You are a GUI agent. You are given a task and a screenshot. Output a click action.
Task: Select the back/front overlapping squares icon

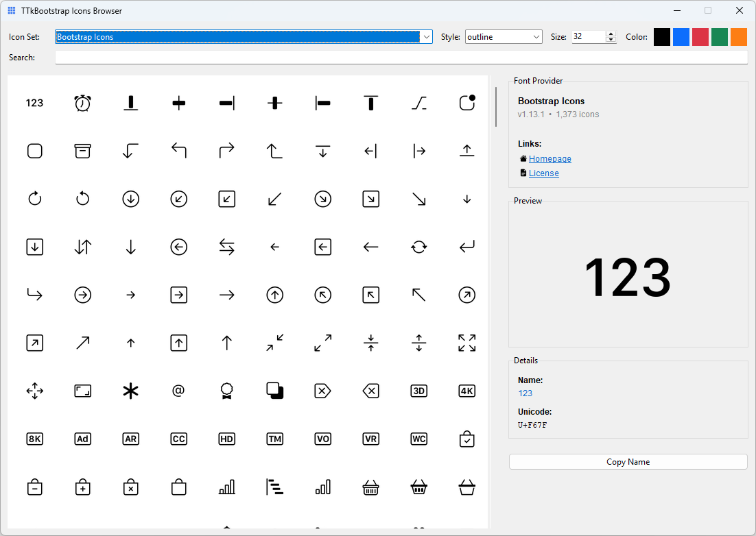274,391
